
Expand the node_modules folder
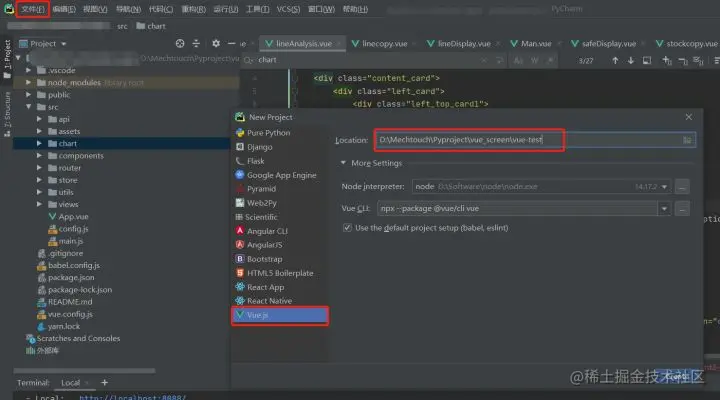(28, 83)
